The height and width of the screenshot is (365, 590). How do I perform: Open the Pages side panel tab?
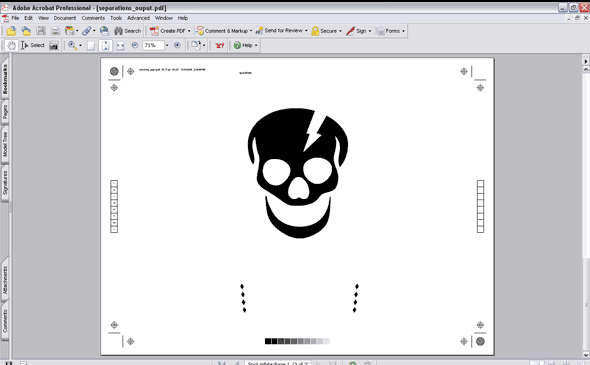pos(5,112)
